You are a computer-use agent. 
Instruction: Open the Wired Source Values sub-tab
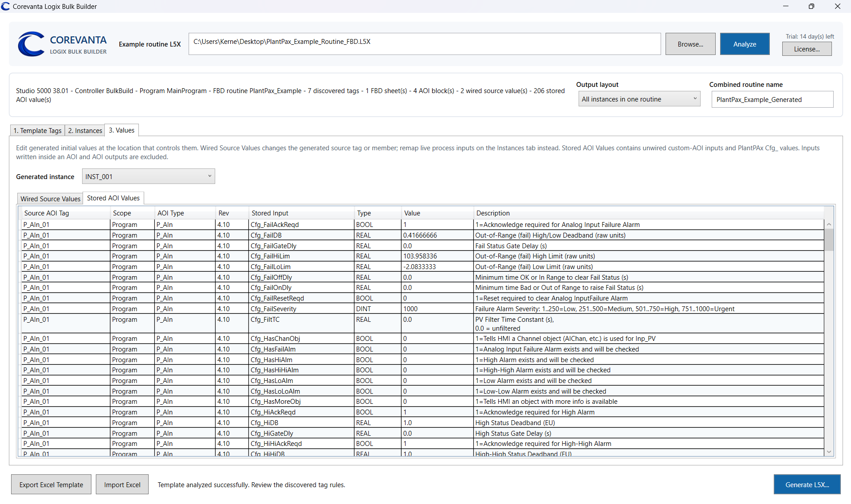50,199
